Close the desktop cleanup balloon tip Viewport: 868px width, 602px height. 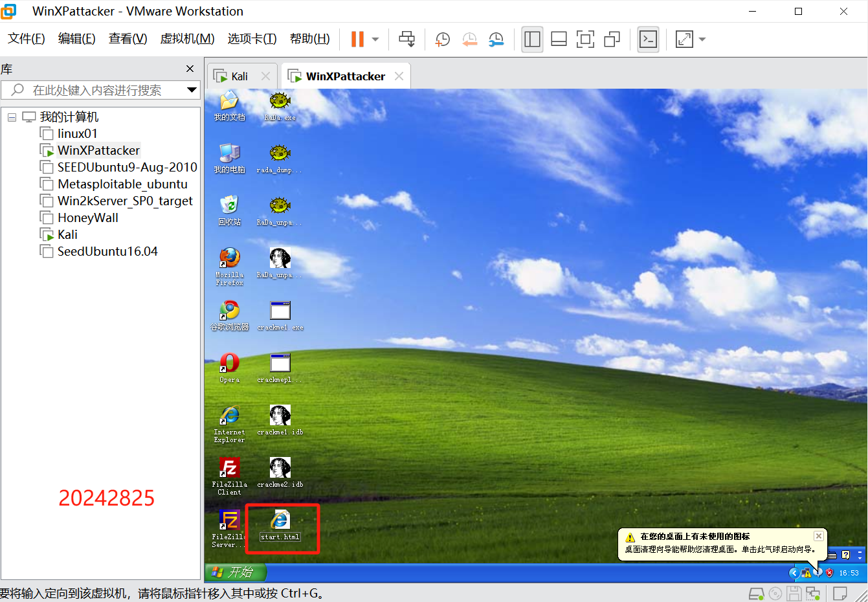tap(819, 536)
